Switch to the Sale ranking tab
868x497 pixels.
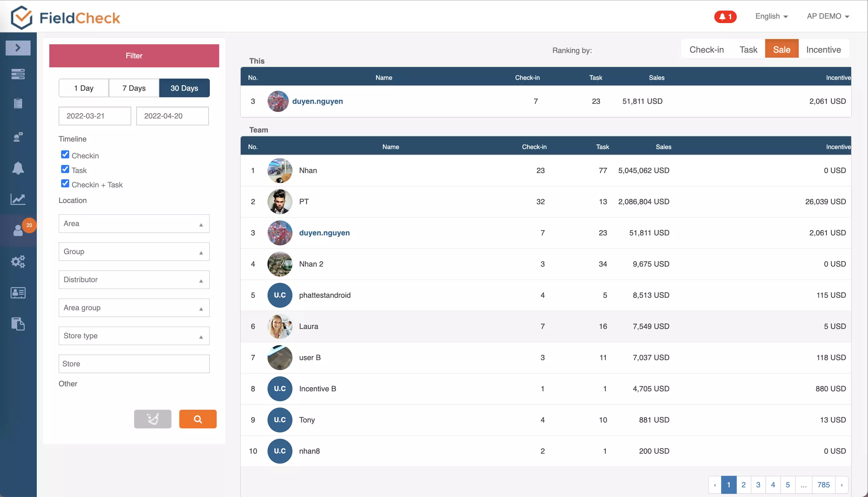click(782, 50)
